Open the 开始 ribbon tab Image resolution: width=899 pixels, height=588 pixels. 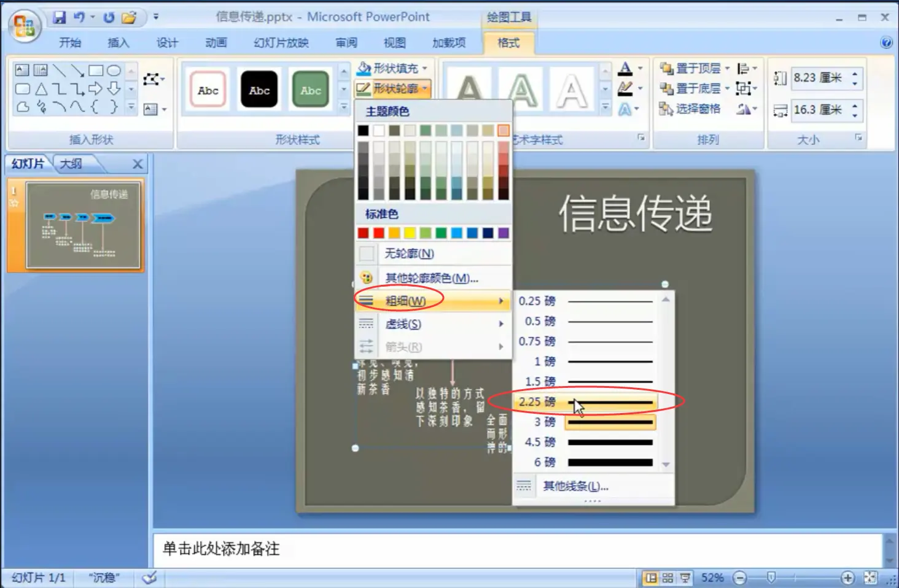point(70,42)
